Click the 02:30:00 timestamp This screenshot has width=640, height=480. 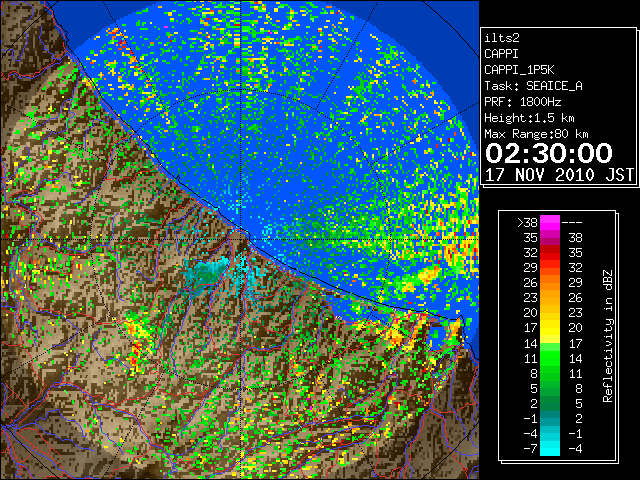549,153
